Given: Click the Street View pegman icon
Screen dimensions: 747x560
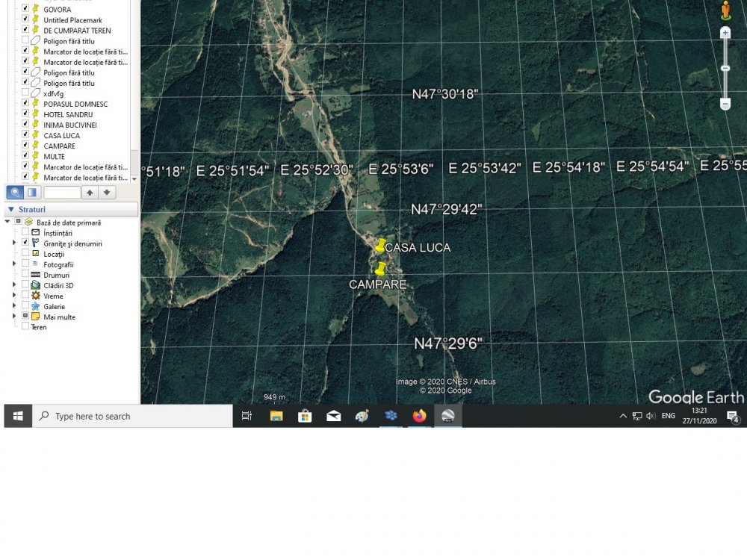Looking at the screenshot, I should tap(725, 10).
